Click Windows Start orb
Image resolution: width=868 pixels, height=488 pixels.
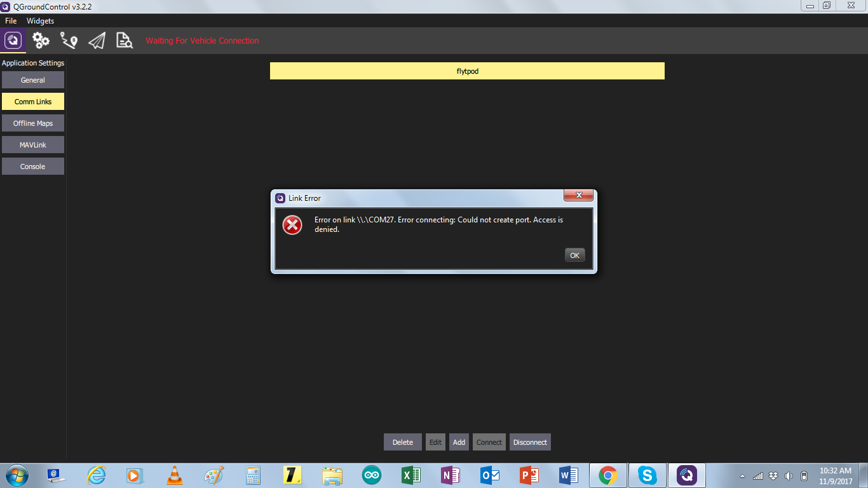pos(16,475)
